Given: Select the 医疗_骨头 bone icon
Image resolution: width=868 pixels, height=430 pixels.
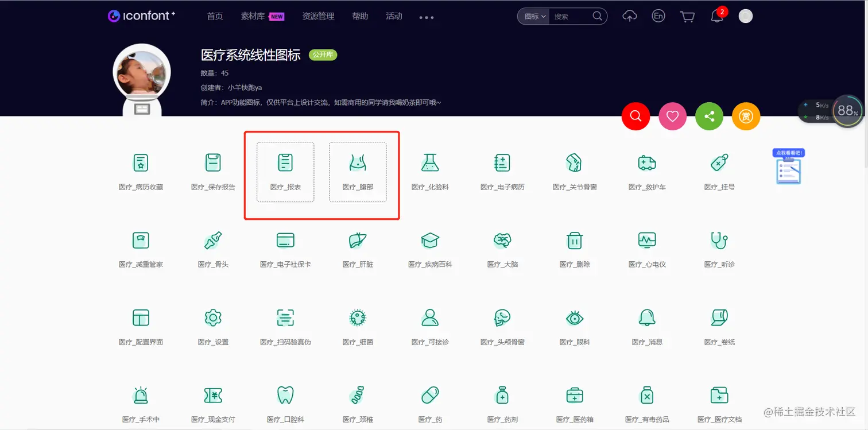Looking at the screenshot, I should coord(213,241).
